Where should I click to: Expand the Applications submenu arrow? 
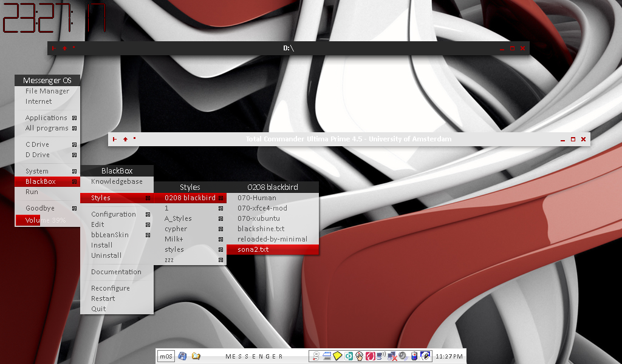pos(74,118)
